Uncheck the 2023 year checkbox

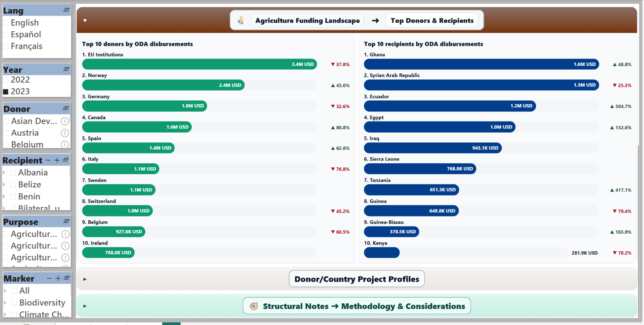pyautogui.click(x=6, y=92)
